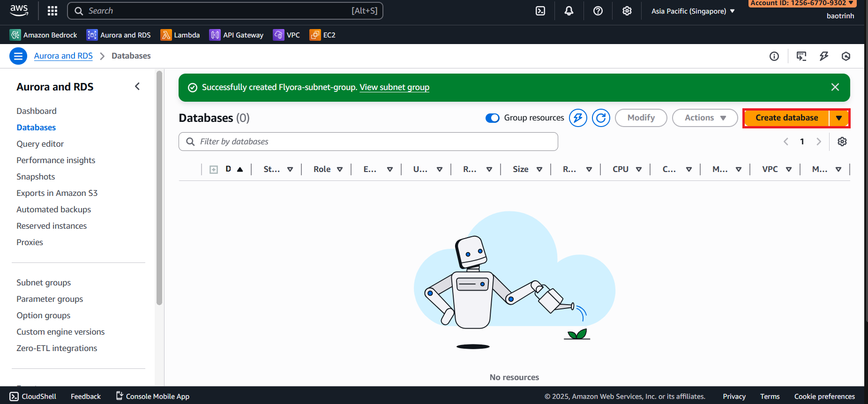Open Subnet groups in the sidebar
Viewport: 868px width, 404px height.
coord(44,283)
